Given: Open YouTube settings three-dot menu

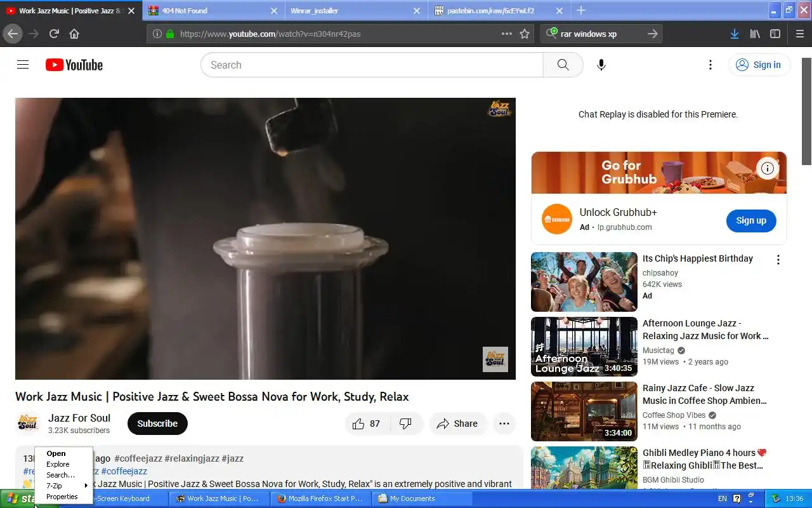Looking at the screenshot, I should click(710, 65).
